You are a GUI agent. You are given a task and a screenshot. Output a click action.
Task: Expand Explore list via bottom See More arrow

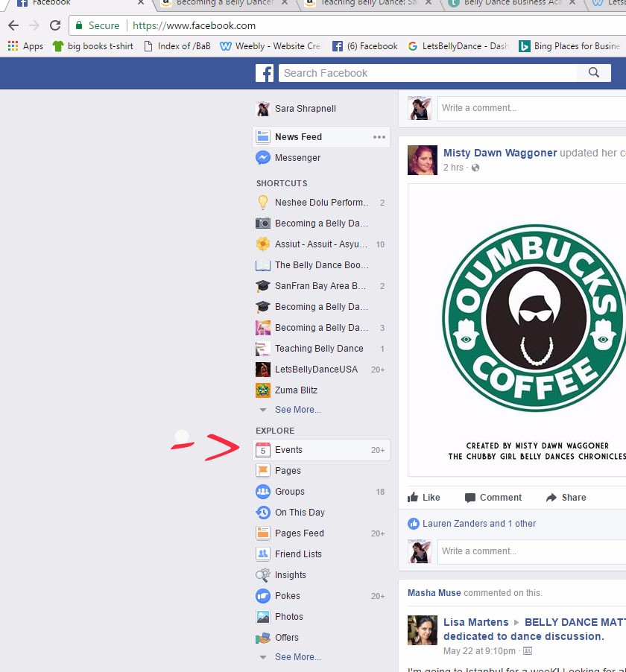(263, 657)
